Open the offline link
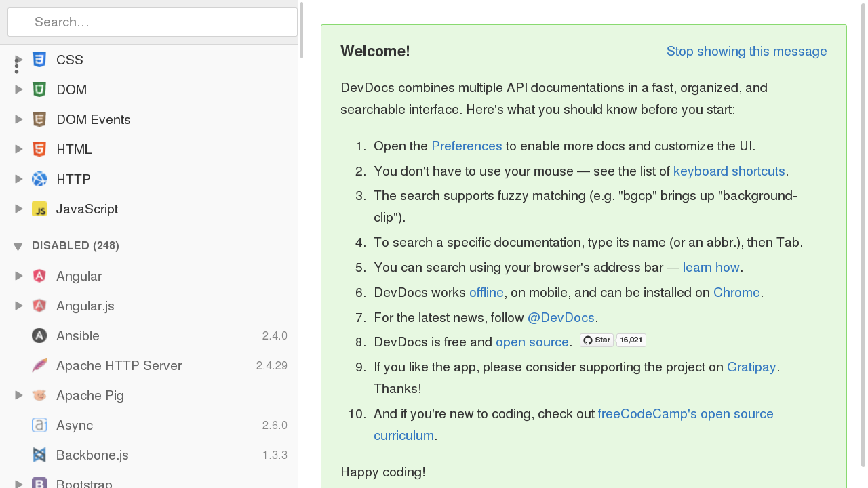The height and width of the screenshot is (488, 868). tap(486, 293)
